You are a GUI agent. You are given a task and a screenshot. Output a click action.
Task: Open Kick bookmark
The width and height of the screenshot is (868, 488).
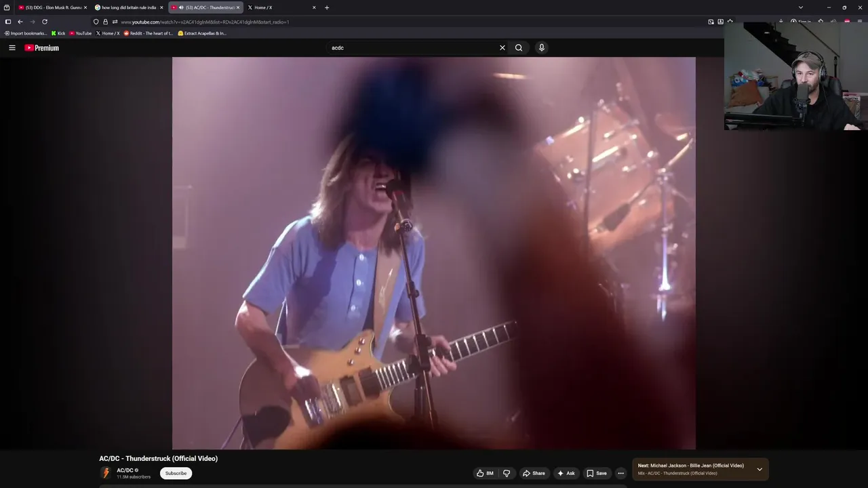58,33
